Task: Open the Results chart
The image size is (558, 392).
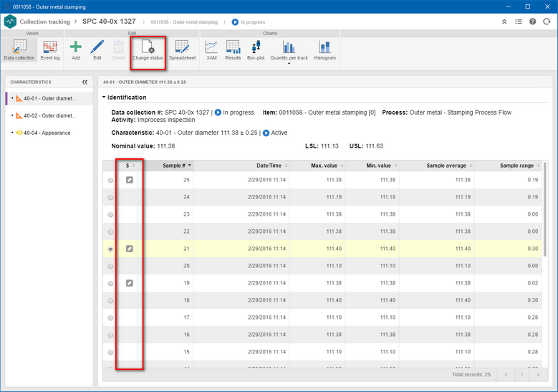Action: click(233, 50)
